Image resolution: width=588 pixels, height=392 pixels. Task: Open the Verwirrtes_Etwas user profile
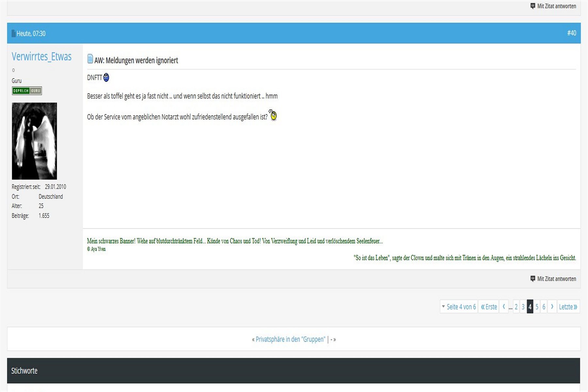(41, 57)
